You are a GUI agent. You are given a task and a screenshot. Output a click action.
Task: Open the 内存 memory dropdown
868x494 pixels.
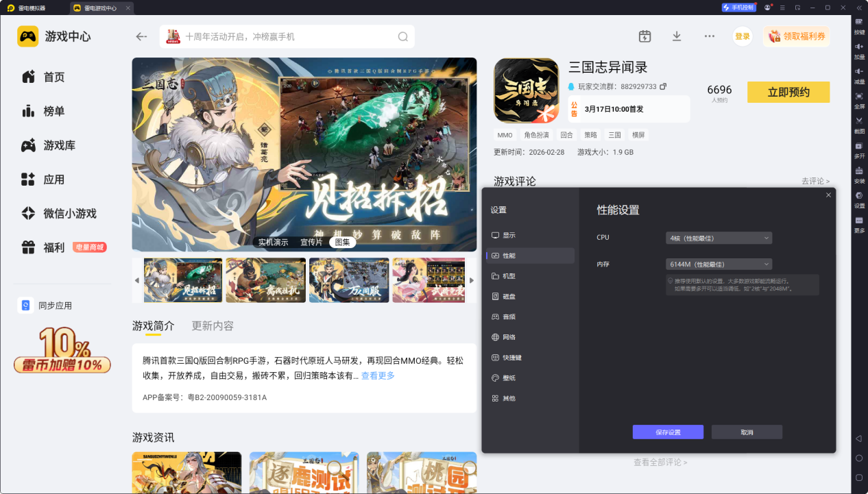pyautogui.click(x=719, y=264)
